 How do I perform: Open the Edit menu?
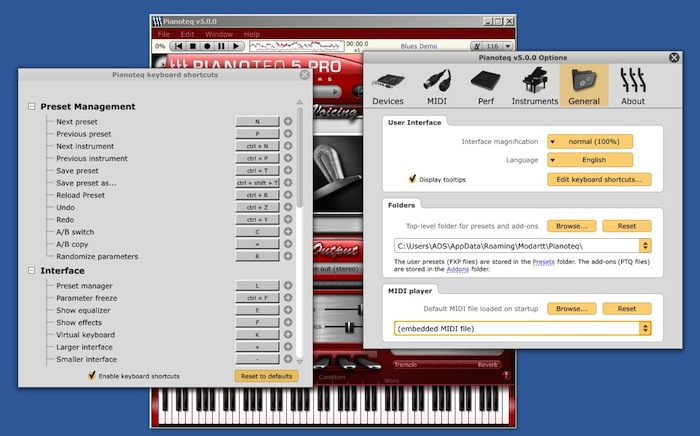coord(187,34)
